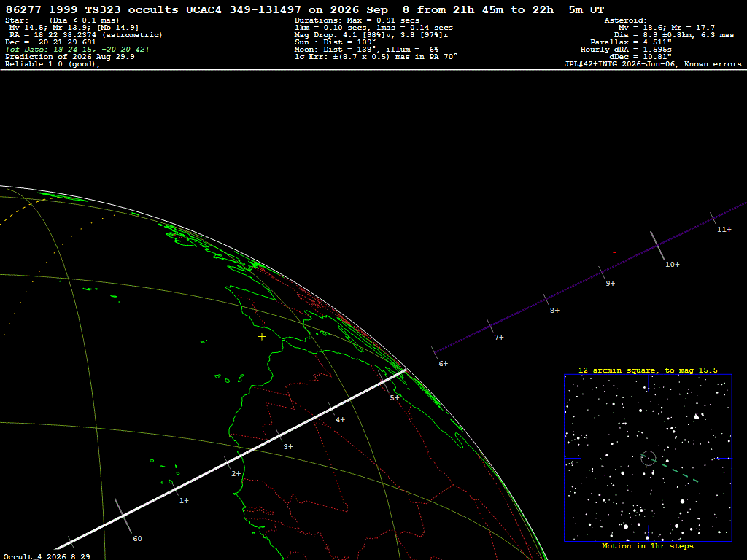The width and height of the screenshot is (747, 560).
Task: Click the green dashed asteroid motion line
Action: point(670,469)
